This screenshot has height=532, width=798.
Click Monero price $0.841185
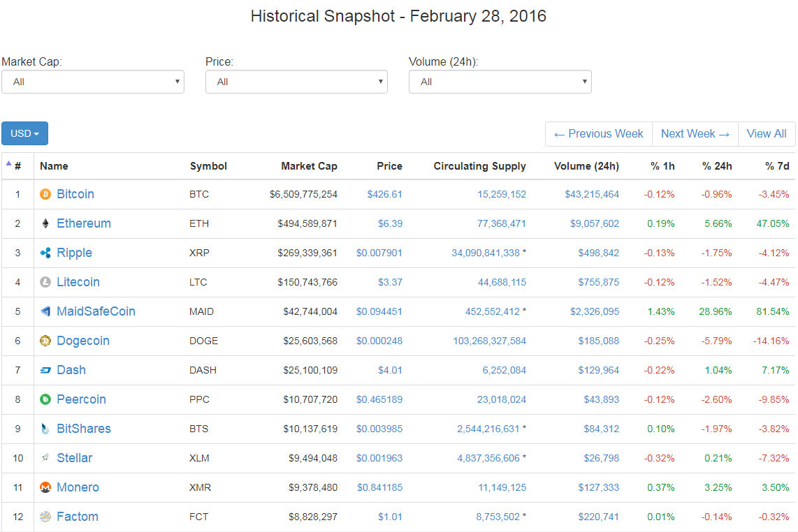pyautogui.click(x=379, y=488)
